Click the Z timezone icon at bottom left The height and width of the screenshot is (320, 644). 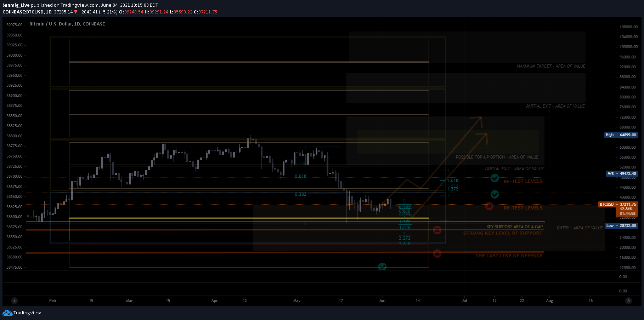point(14,301)
